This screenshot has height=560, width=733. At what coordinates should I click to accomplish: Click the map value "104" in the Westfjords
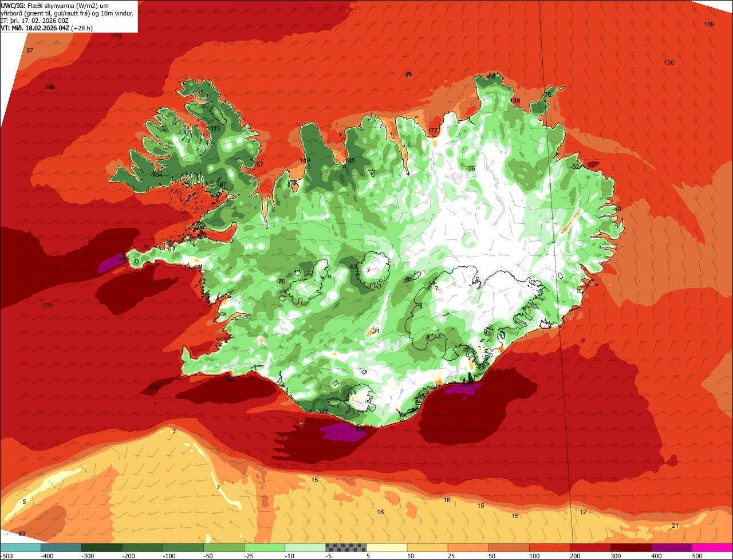157,175
